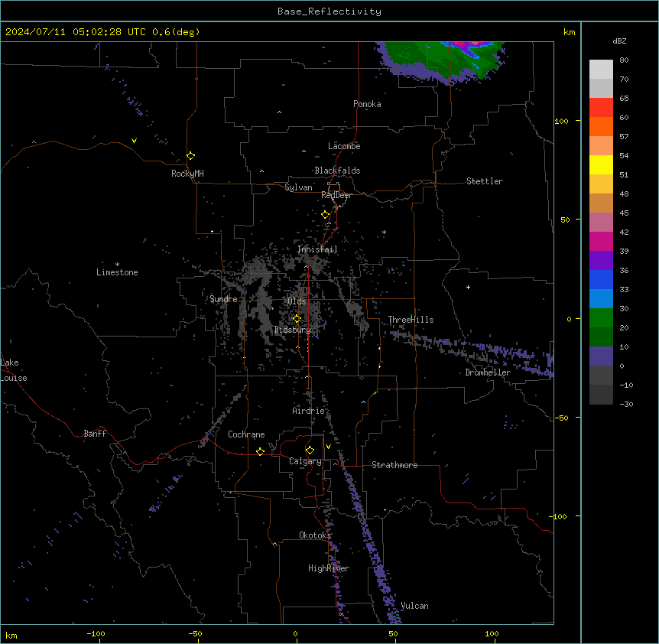
Task: Click the Lacombe city label
Action: [344, 146]
